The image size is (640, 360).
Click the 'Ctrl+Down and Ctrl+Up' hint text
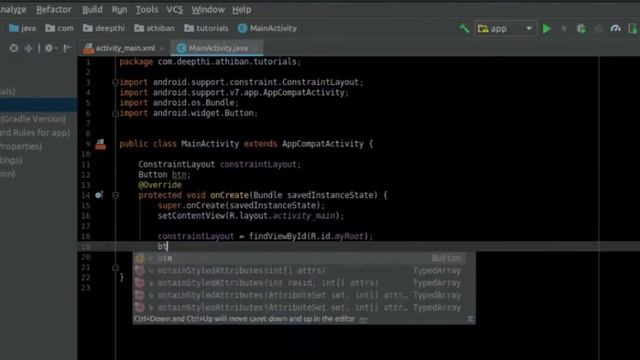(244, 319)
